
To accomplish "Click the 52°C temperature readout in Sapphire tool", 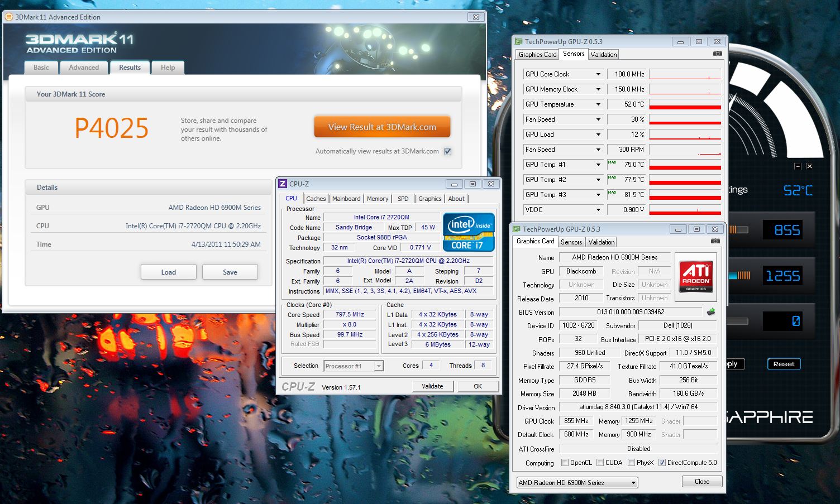I will point(798,190).
